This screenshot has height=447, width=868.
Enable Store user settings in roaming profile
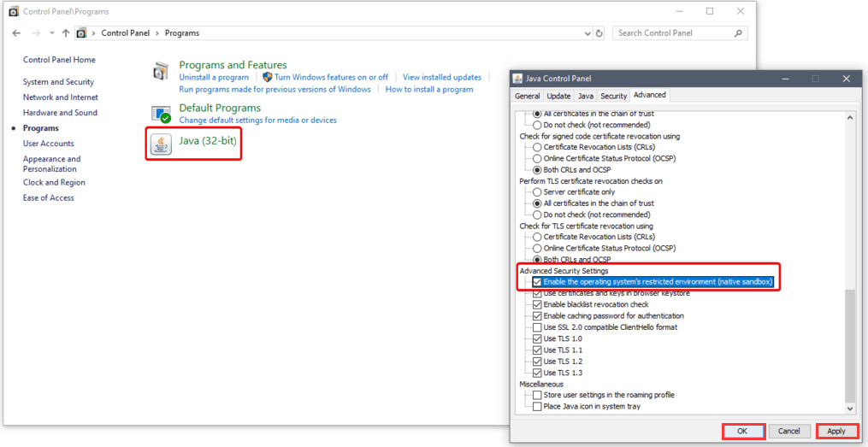click(537, 395)
